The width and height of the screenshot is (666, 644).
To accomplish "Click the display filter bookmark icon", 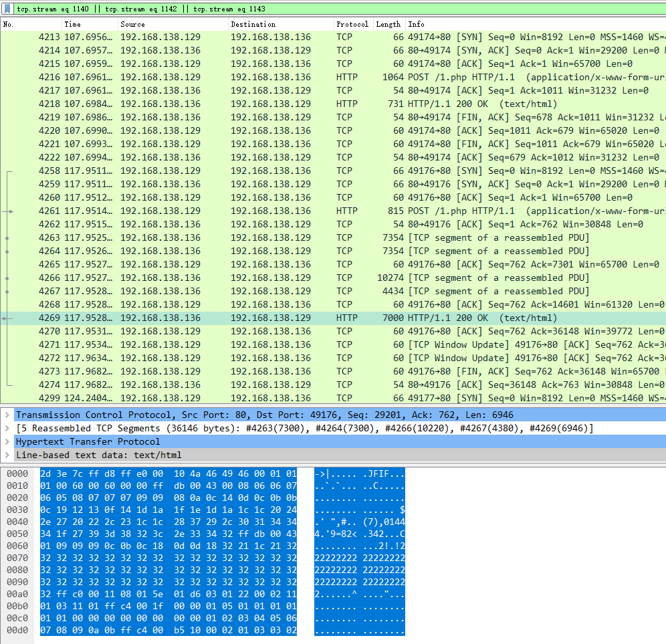I will click(x=7, y=9).
